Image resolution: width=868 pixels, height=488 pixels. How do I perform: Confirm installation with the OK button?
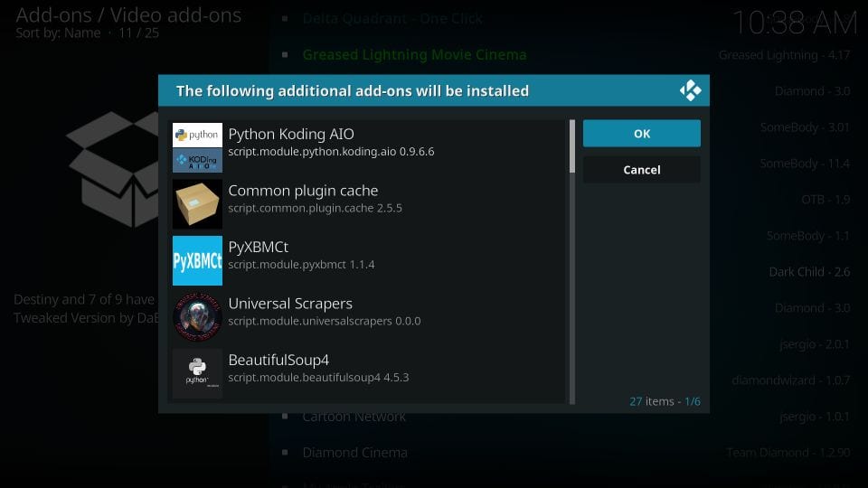[x=642, y=134]
